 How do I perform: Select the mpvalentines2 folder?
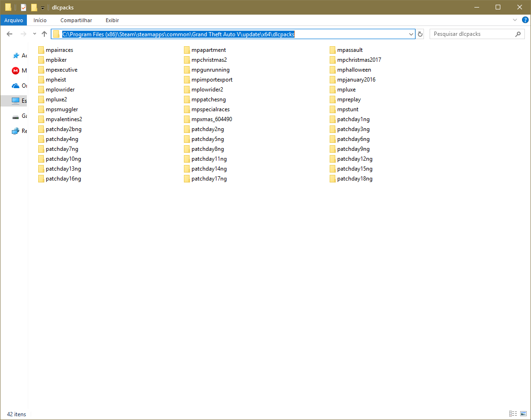coord(60,119)
